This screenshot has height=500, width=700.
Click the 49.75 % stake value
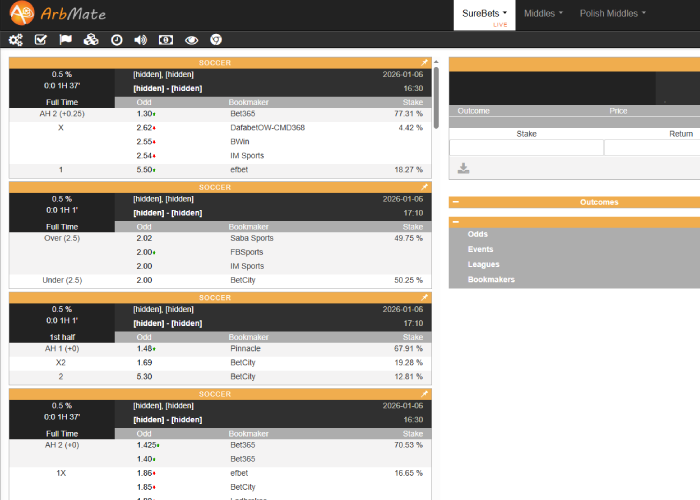(x=408, y=238)
